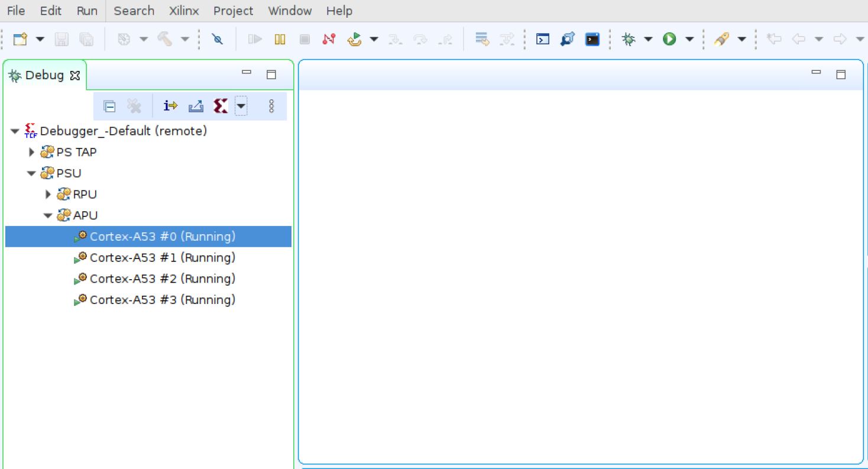Open the File menu
The height and width of the screenshot is (469, 868).
(16, 11)
